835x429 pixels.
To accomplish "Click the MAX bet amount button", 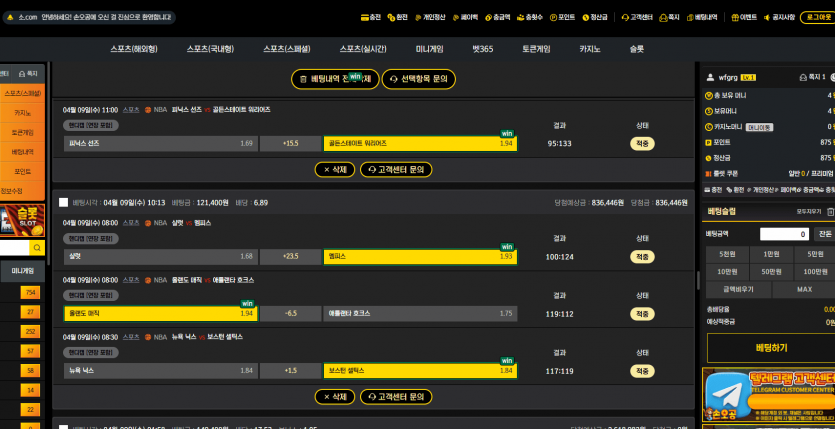I will pos(803,289).
